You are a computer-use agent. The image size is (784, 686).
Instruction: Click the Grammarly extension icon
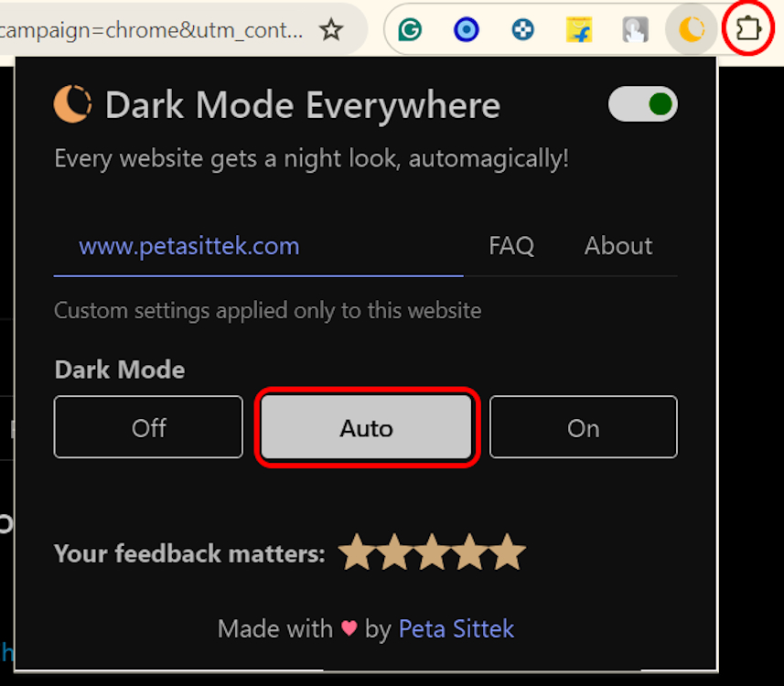[409, 28]
